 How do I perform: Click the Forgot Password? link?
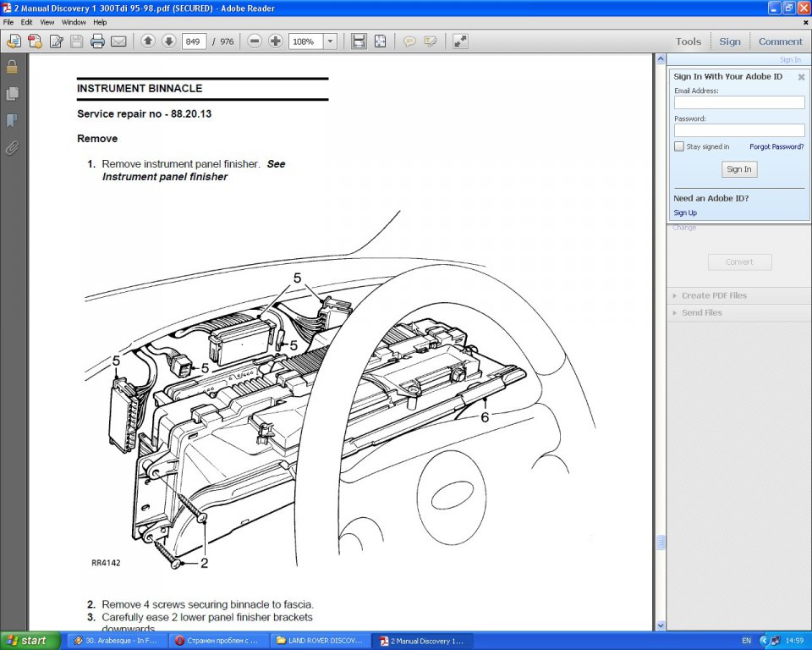coord(776,146)
